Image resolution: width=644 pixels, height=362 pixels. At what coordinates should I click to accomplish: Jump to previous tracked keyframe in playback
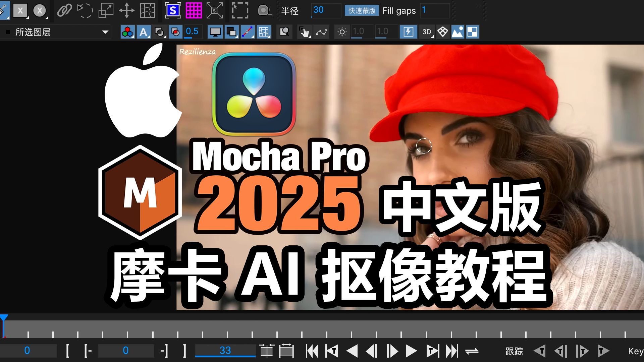(332, 351)
